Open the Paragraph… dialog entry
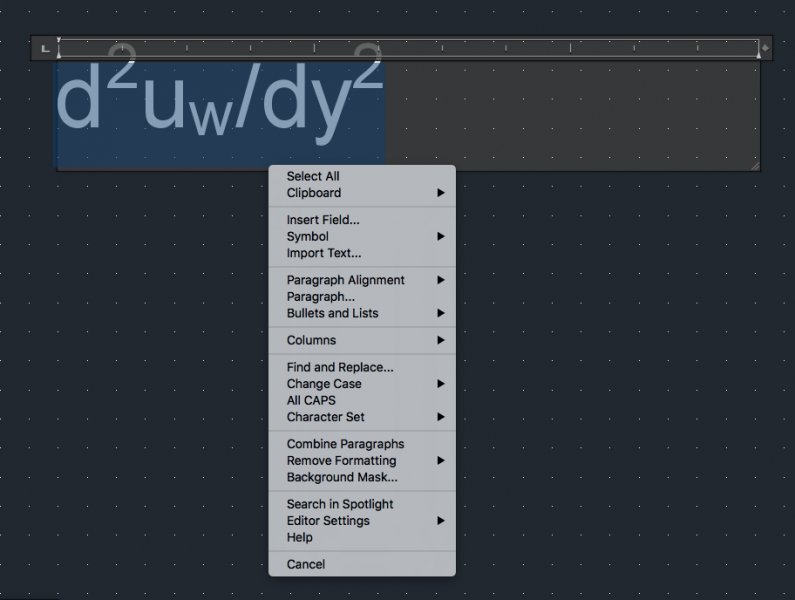The height and width of the screenshot is (600, 795). point(362,297)
